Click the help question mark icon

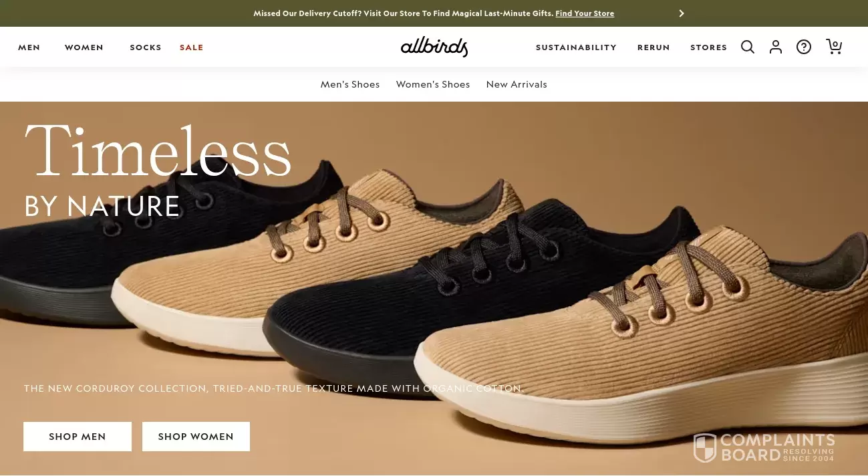click(804, 47)
